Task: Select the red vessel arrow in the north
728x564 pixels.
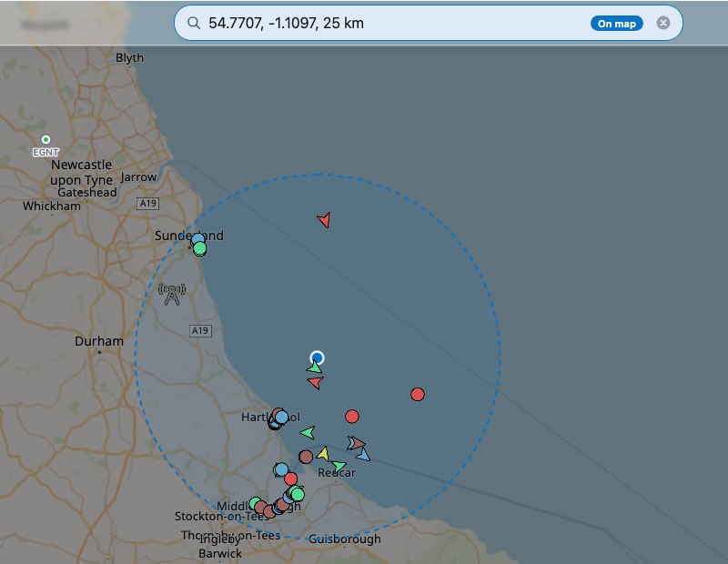Action: click(324, 219)
